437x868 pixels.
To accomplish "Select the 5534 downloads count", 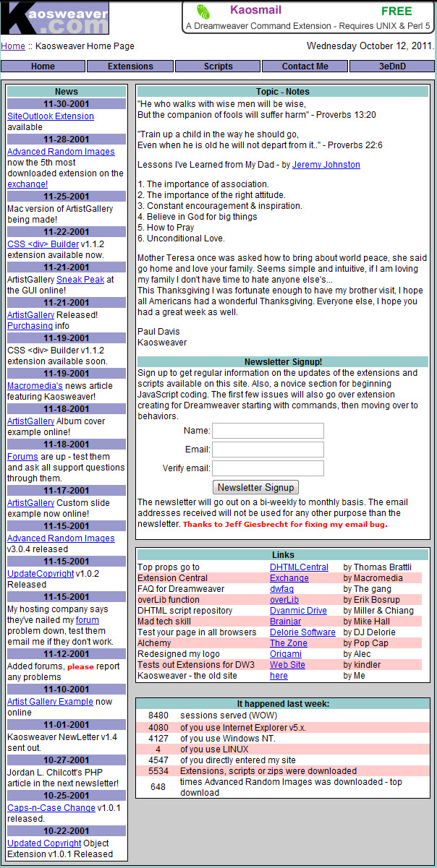I will pyautogui.click(x=158, y=771).
